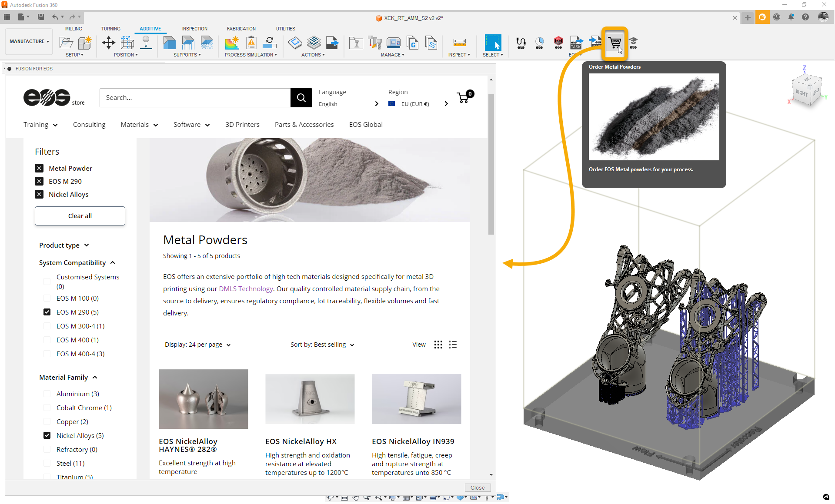
Task: Click the Move Components position icon
Action: click(x=108, y=43)
